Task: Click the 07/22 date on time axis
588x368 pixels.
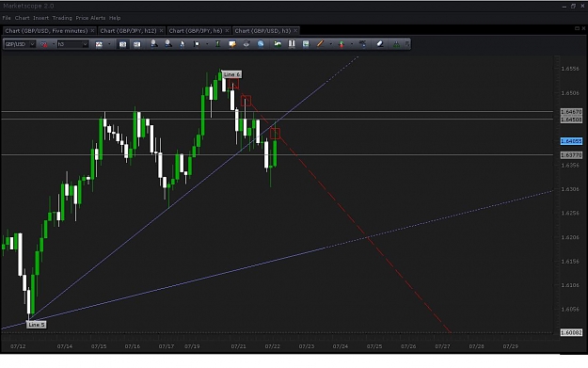Action: pos(272,346)
